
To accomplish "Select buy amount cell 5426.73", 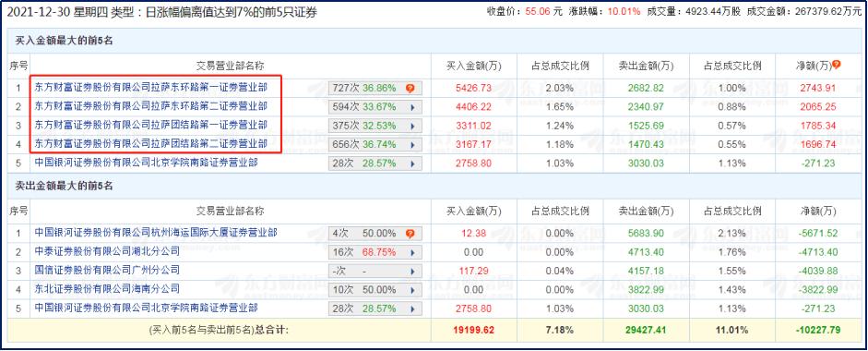I will click(x=473, y=88).
